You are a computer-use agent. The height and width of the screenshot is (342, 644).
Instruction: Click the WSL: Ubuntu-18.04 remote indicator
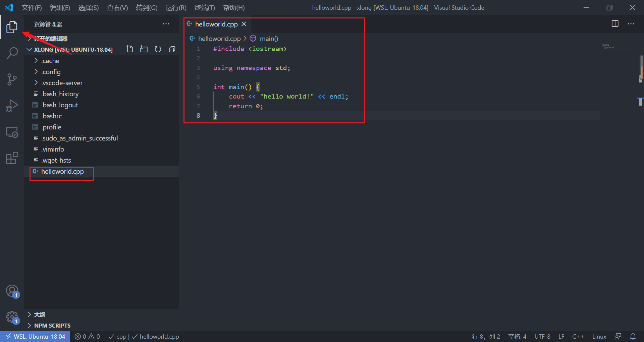pyautogui.click(x=35, y=336)
